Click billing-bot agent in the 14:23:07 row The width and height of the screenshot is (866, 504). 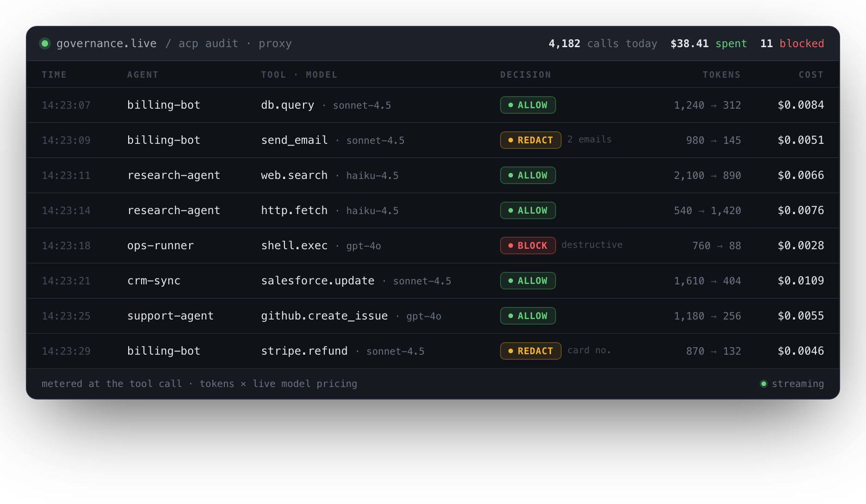164,105
